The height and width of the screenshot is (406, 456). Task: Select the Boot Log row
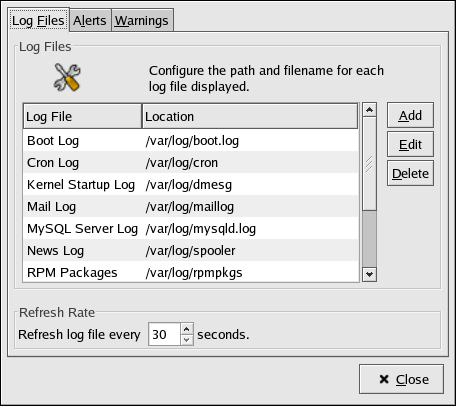pos(191,141)
